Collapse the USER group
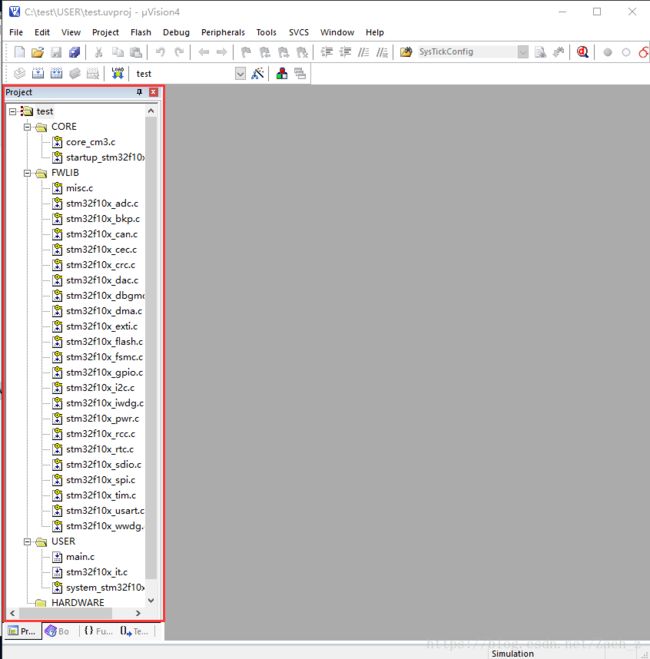Viewport: 650px width, 659px height. click(x=27, y=542)
